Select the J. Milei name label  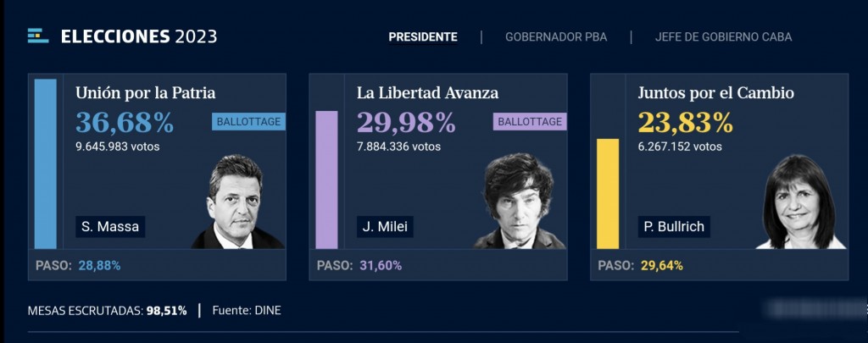tap(385, 227)
